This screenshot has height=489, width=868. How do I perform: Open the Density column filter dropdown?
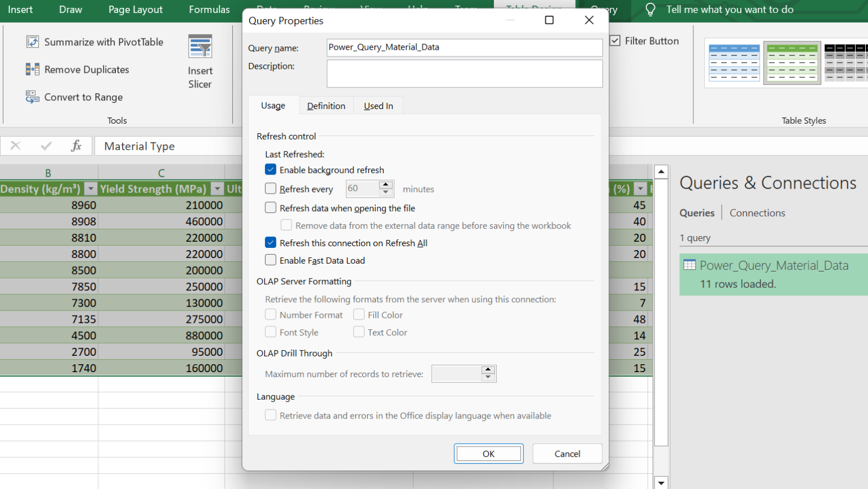[x=90, y=189]
